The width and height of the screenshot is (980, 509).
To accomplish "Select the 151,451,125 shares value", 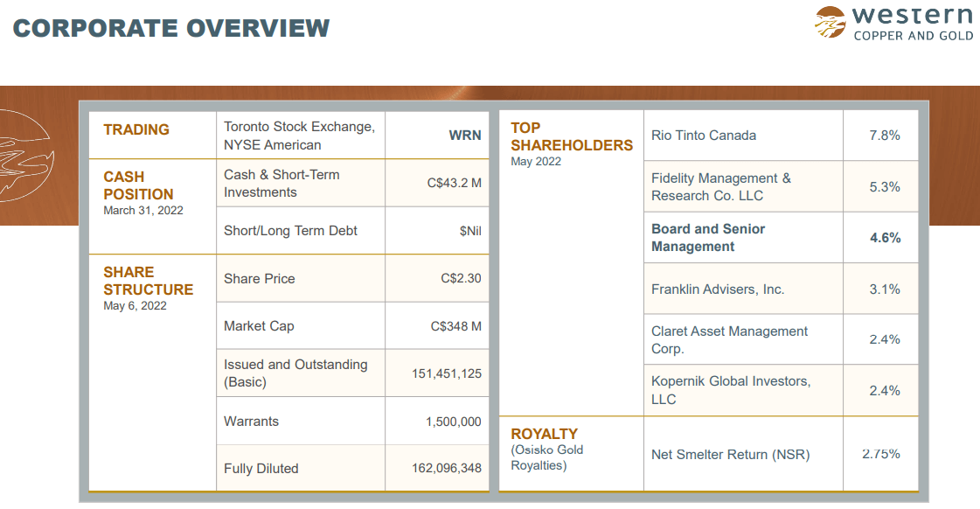I will pyautogui.click(x=447, y=374).
